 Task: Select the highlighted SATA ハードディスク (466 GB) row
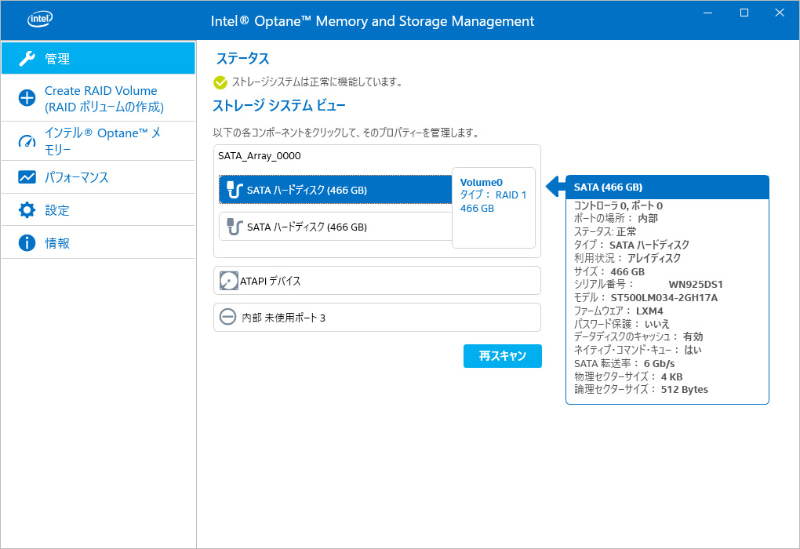tap(336, 190)
